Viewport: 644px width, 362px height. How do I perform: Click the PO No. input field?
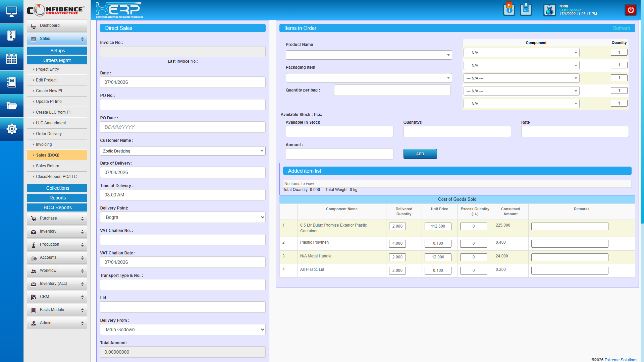182,105
